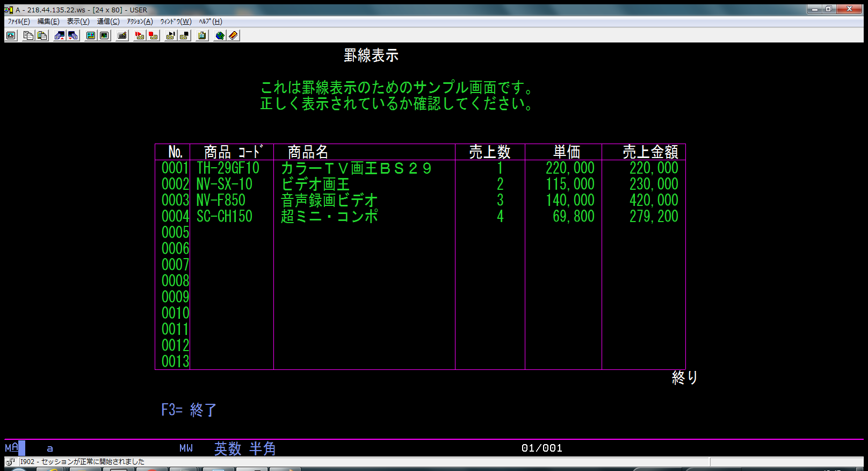Open the ヘルプ(H) menu

pyautogui.click(x=210, y=22)
